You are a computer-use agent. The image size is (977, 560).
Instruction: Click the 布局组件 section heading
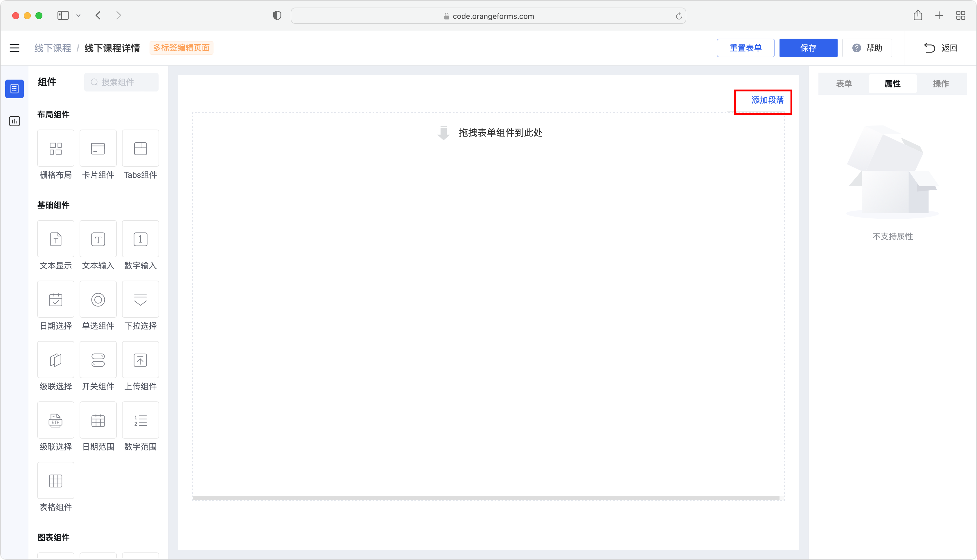tap(53, 114)
